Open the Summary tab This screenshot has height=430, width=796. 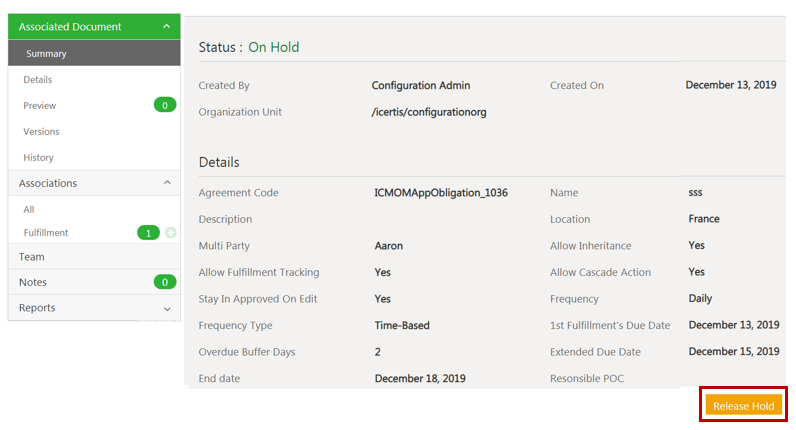47,53
